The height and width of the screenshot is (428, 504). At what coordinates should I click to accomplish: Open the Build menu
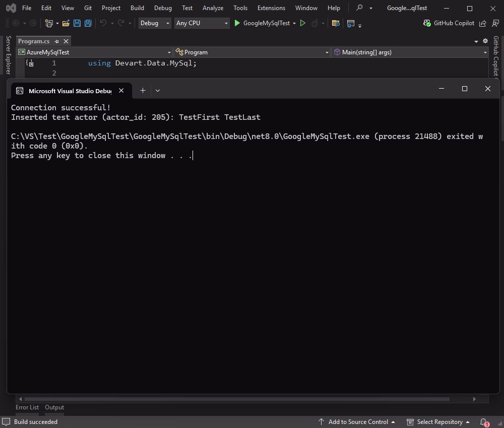tap(137, 8)
